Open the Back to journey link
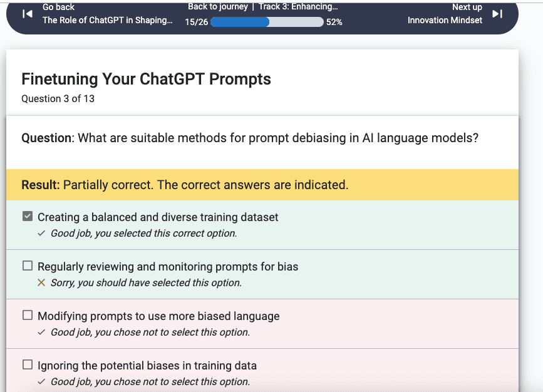543x392 pixels. coord(218,7)
